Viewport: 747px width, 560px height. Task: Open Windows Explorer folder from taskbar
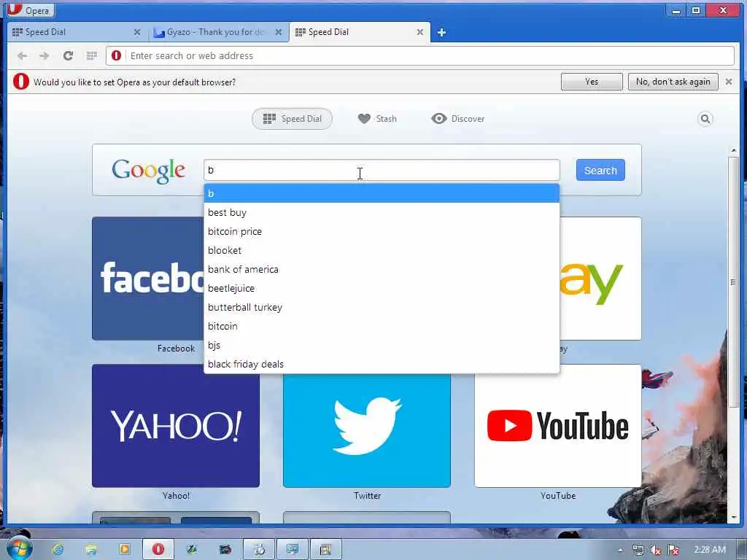[x=91, y=550]
